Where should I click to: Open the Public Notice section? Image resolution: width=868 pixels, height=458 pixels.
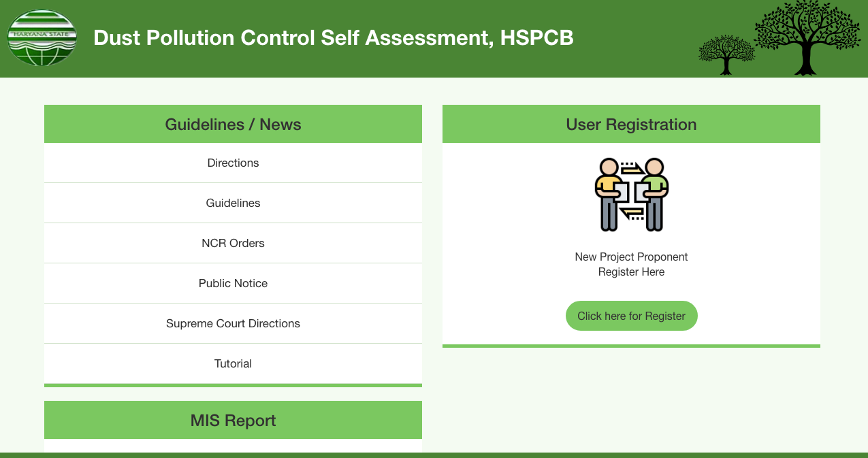pyautogui.click(x=233, y=283)
